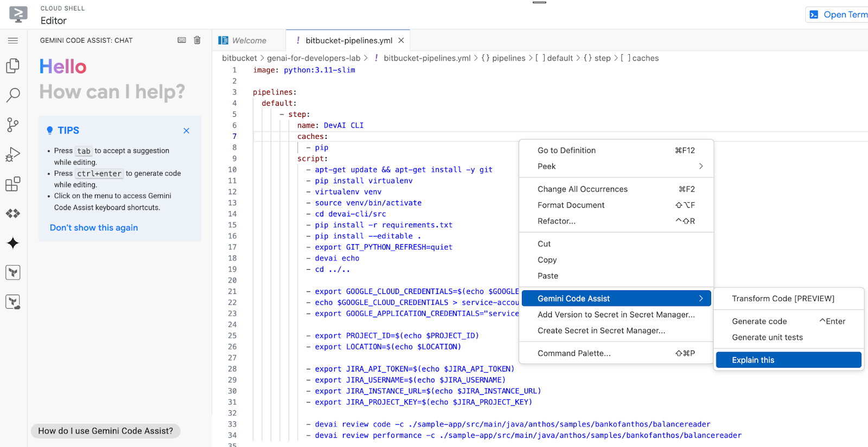Select Generate unit tests
Screen dimensions: 868x447
tap(789, 337)
